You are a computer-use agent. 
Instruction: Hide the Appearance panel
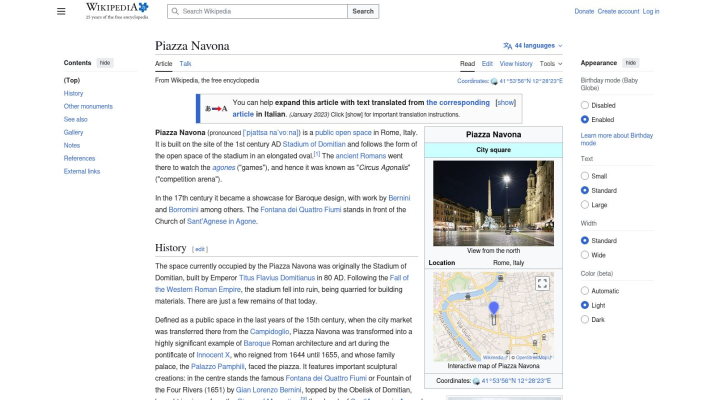pos(631,63)
